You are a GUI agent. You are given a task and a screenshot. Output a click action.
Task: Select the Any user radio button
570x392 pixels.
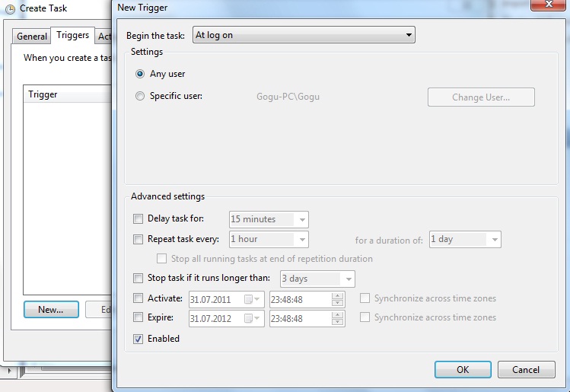coord(140,74)
